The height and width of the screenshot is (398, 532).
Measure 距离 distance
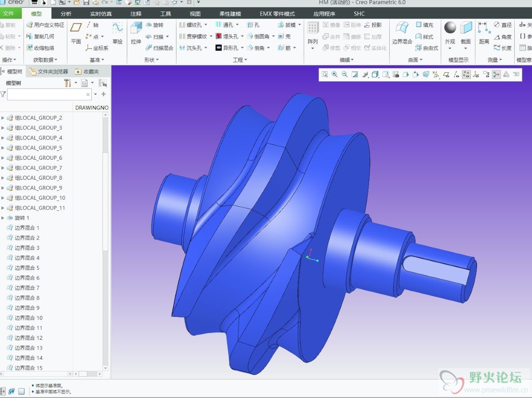pyautogui.click(x=484, y=33)
